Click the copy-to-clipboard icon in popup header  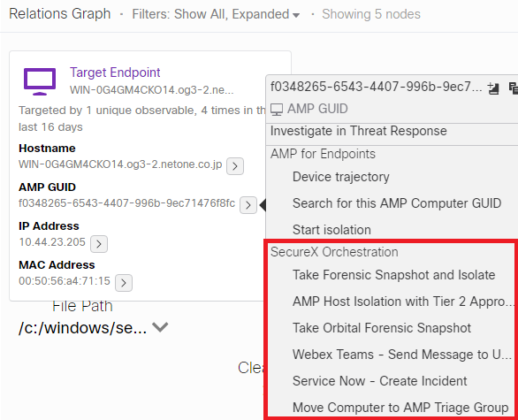pos(513,88)
